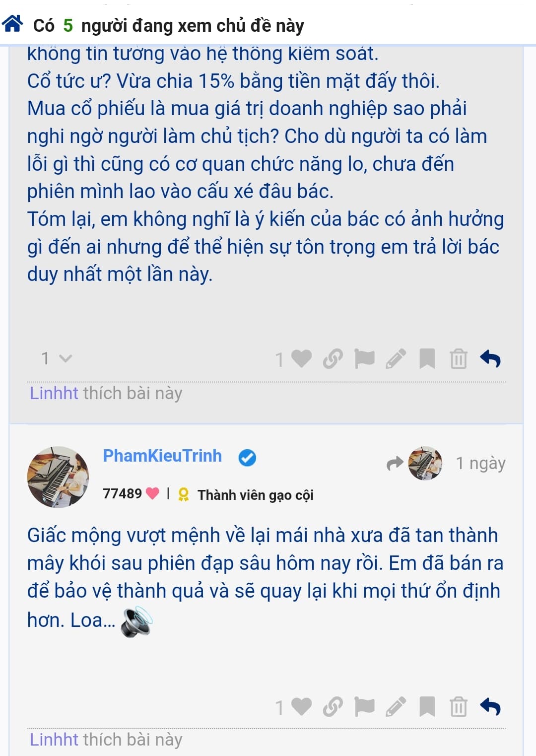Bookmark the first post
The width and height of the screenshot is (536, 756).
[x=427, y=358]
